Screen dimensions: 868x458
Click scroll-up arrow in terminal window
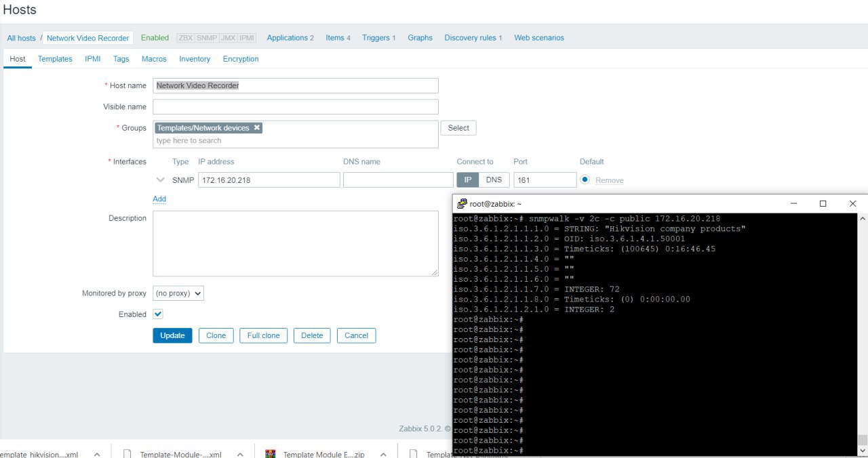[x=862, y=219]
